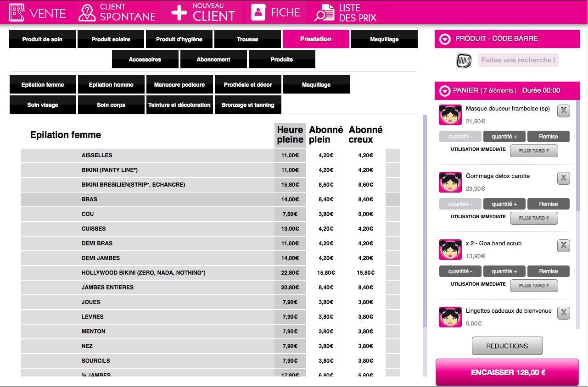Open the Vente tablet icon
Image resolution: width=588 pixels, height=387 pixels.
17,13
